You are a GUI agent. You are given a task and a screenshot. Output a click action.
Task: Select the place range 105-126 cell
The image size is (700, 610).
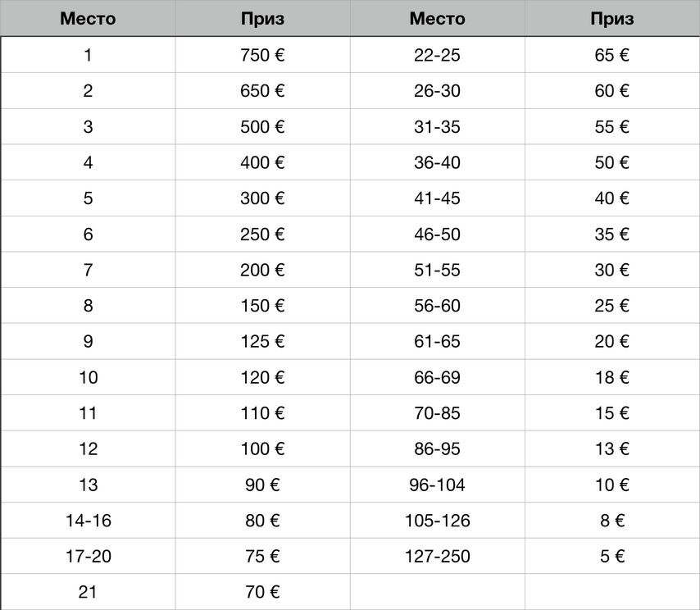pos(438,521)
